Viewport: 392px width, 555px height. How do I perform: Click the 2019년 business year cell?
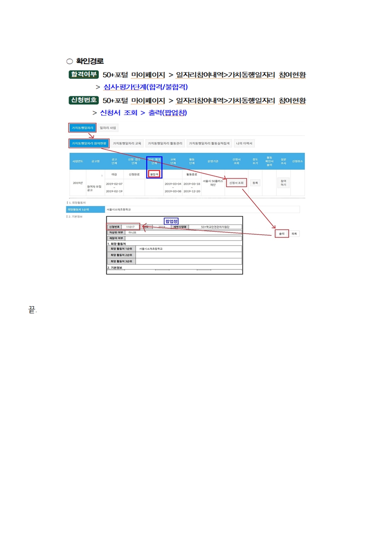78,183
